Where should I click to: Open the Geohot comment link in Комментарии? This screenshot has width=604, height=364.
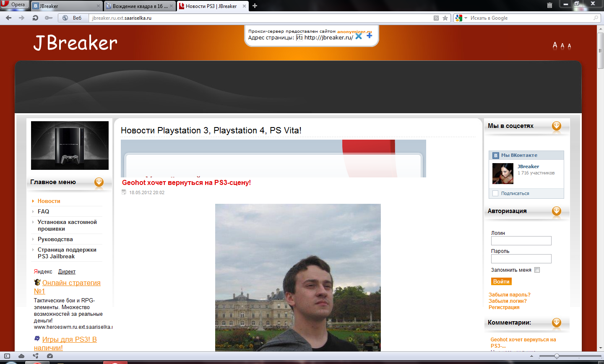coord(523,343)
